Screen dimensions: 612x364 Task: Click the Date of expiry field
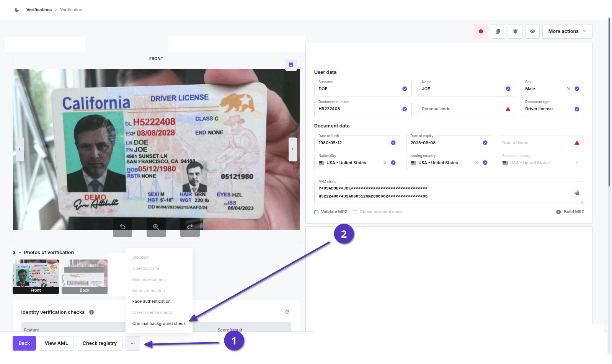449,143
